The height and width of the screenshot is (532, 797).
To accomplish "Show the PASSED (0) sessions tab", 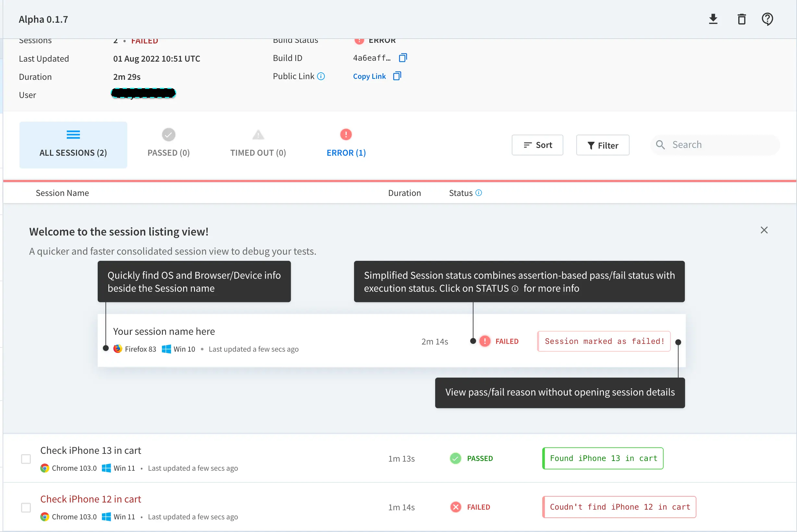I will (168, 144).
